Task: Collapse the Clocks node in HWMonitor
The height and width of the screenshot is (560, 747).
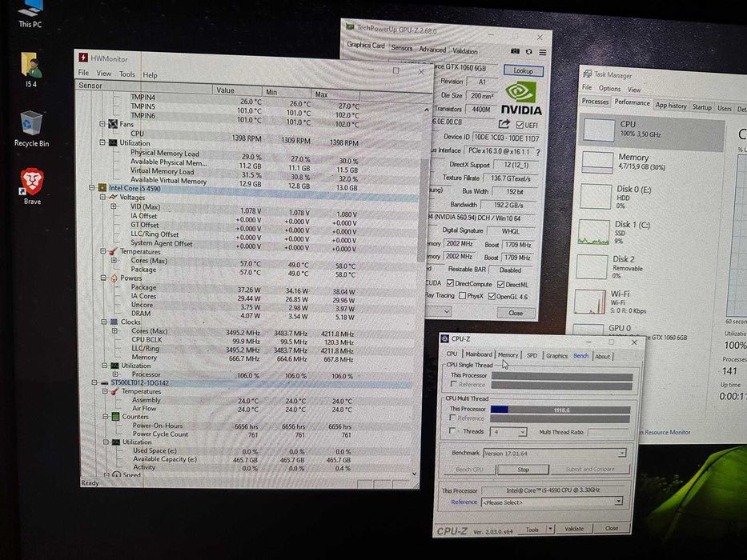Action: (104, 322)
